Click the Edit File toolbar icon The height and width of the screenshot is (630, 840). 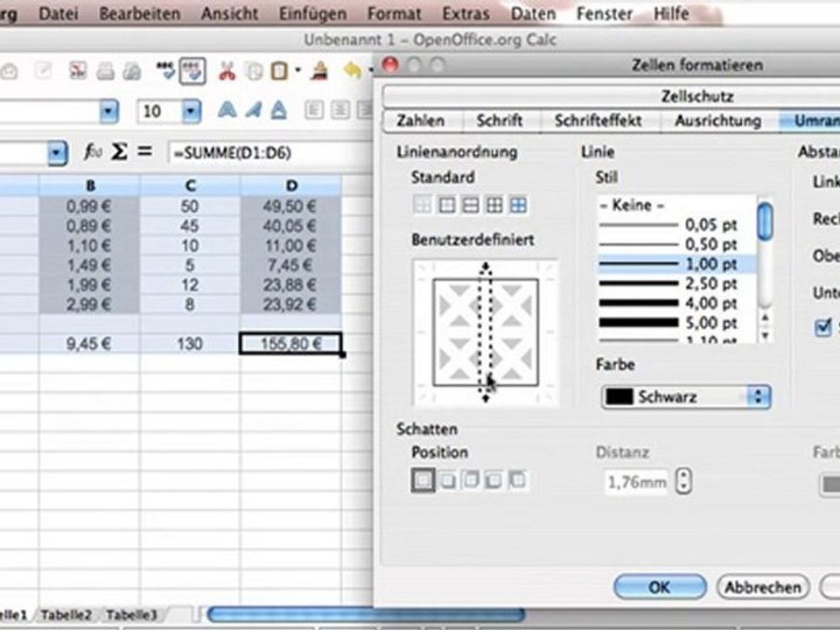point(44,71)
